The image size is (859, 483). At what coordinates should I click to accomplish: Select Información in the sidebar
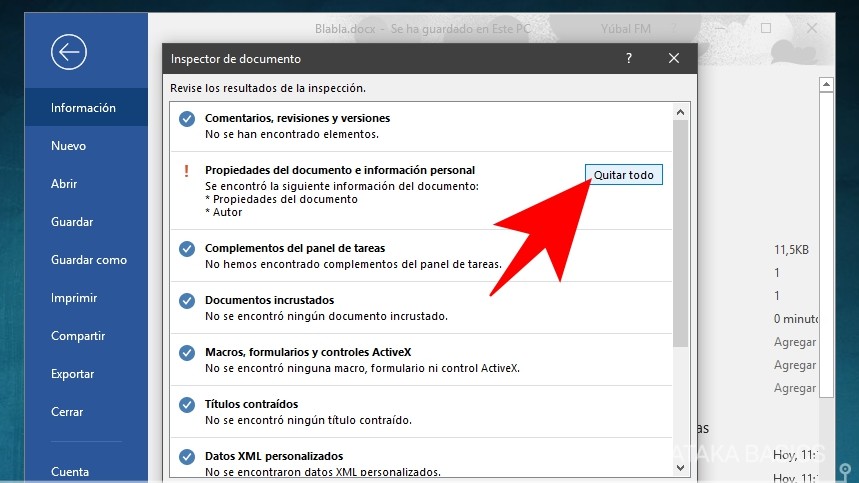pos(84,108)
